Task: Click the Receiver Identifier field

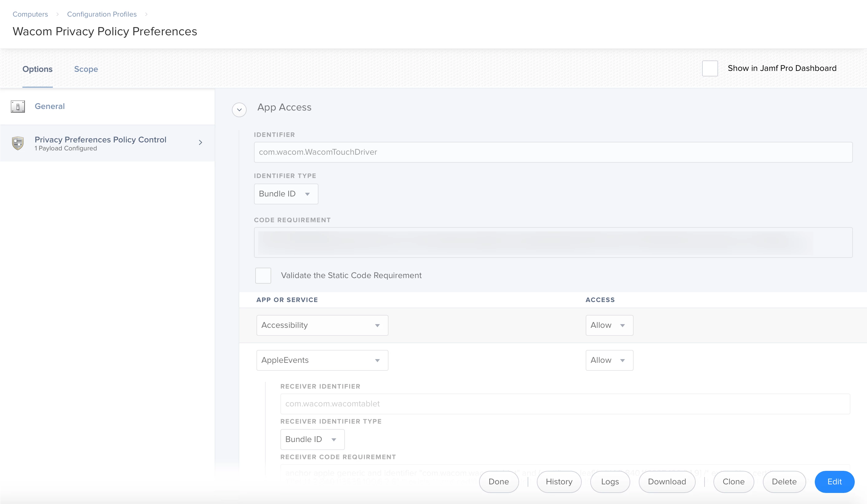Action: pos(565,404)
